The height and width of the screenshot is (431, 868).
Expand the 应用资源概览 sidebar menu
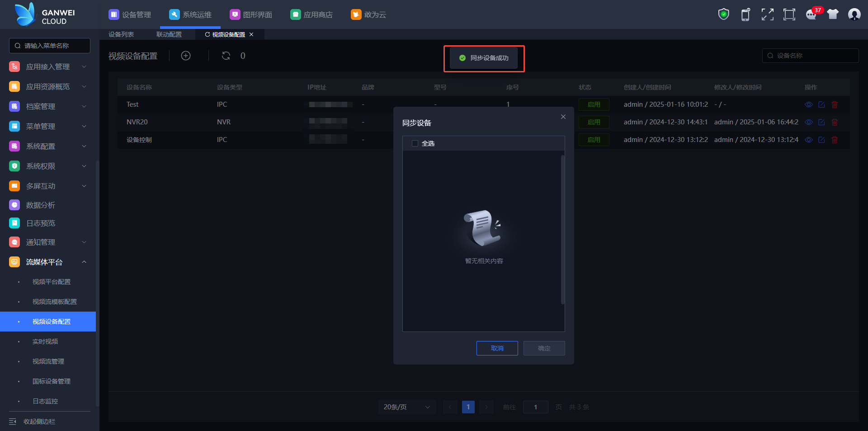pyautogui.click(x=48, y=86)
